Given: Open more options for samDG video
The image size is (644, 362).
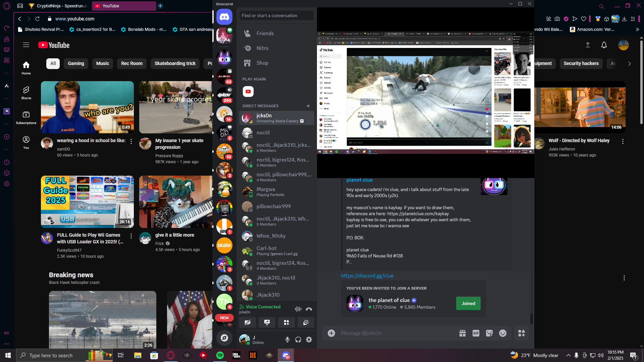Looking at the screenshot, I should click(x=131, y=141).
